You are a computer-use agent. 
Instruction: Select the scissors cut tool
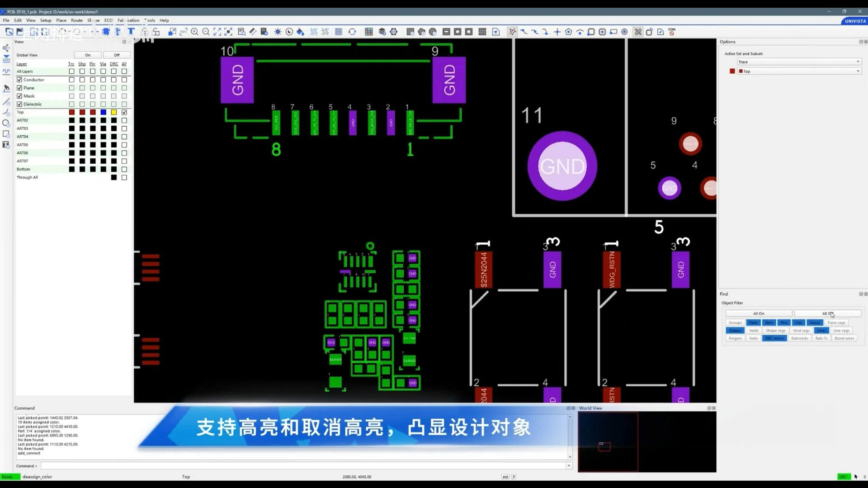(638, 32)
